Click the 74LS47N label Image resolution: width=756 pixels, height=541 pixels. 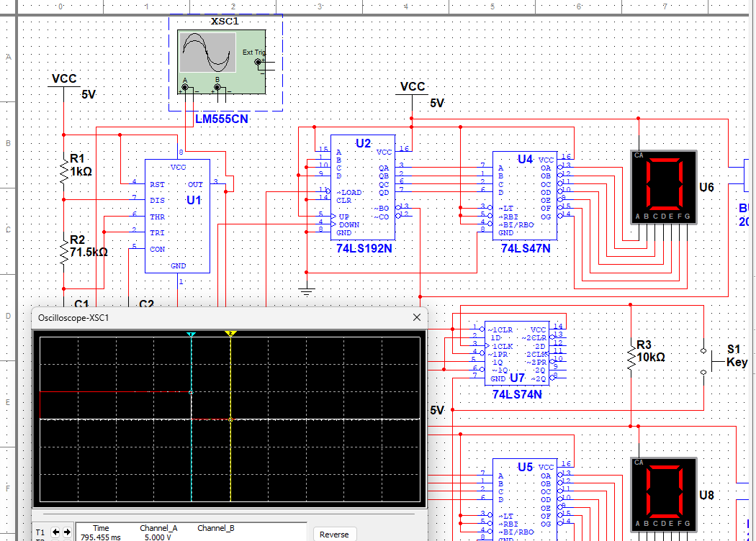click(x=526, y=249)
